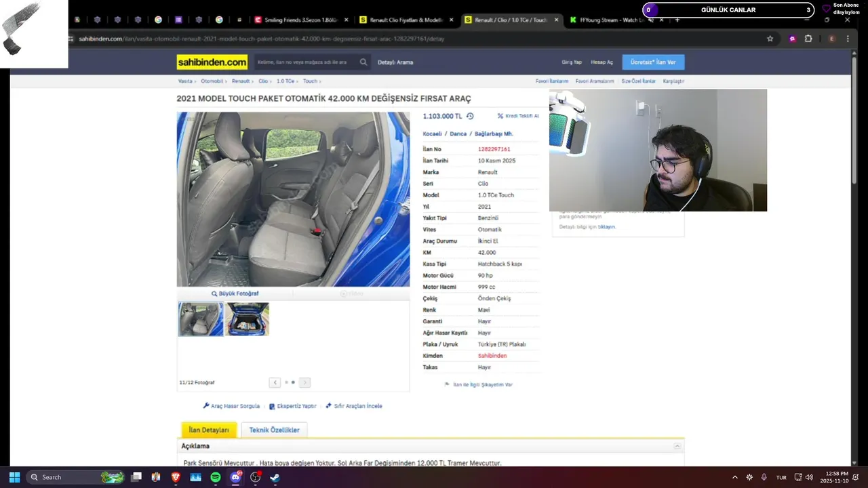
Task: Open the 1.0 TCe breadcrumb
Action: (285, 81)
